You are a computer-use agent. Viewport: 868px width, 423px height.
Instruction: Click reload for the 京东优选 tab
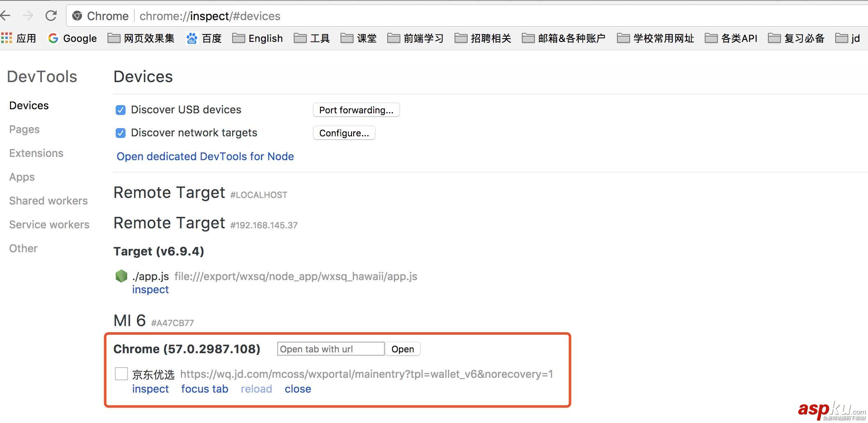[x=256, y=389]
